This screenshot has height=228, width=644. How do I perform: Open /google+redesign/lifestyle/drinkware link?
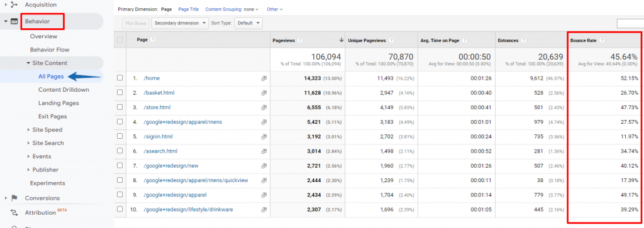click(188, 210)
